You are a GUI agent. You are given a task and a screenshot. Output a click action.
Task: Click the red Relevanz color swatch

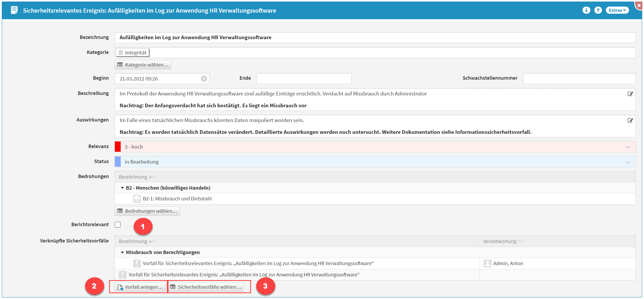pyautogui.click(x=118, y=147)
